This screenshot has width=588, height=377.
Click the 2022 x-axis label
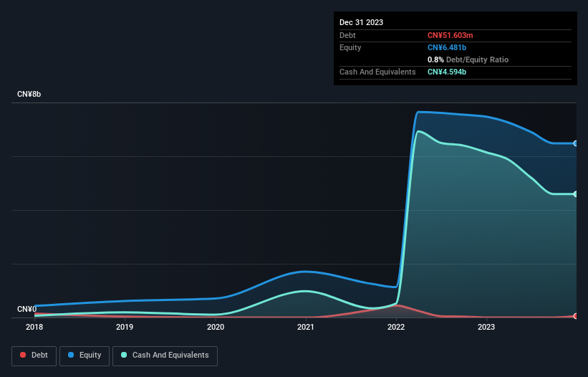pyautogui.click(x=396, y=327)
